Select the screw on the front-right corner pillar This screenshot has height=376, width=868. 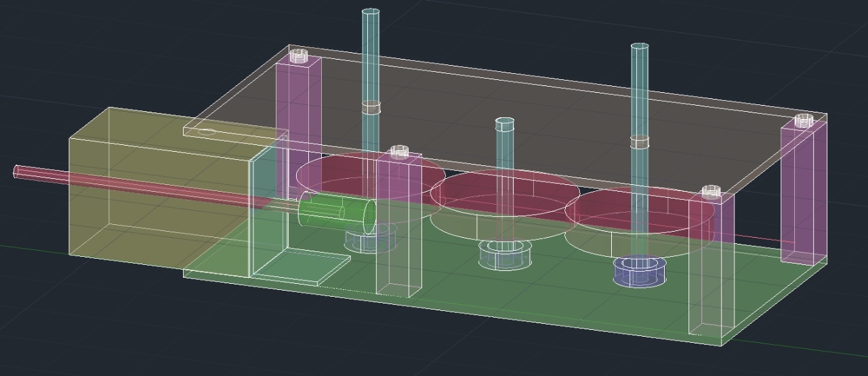pyautogui.click(x=709, y=192)
